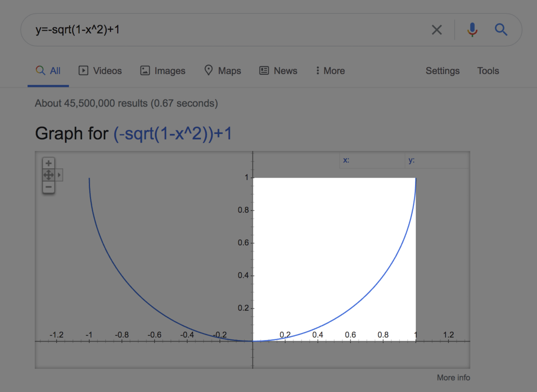Select the All results tab
Viewport: 537px width, 392px height.
(48, 71)
